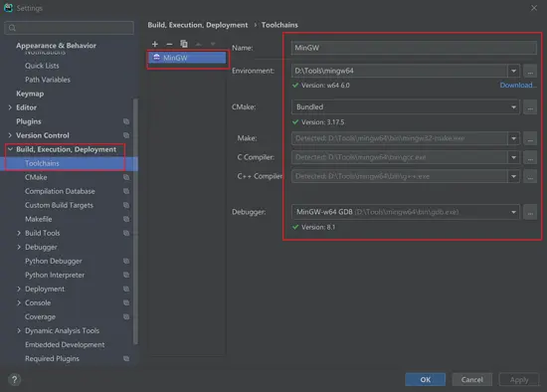The image size is (547, 392).
Task: Select CMake in the settings tree
Action: (x=36, y=177)
